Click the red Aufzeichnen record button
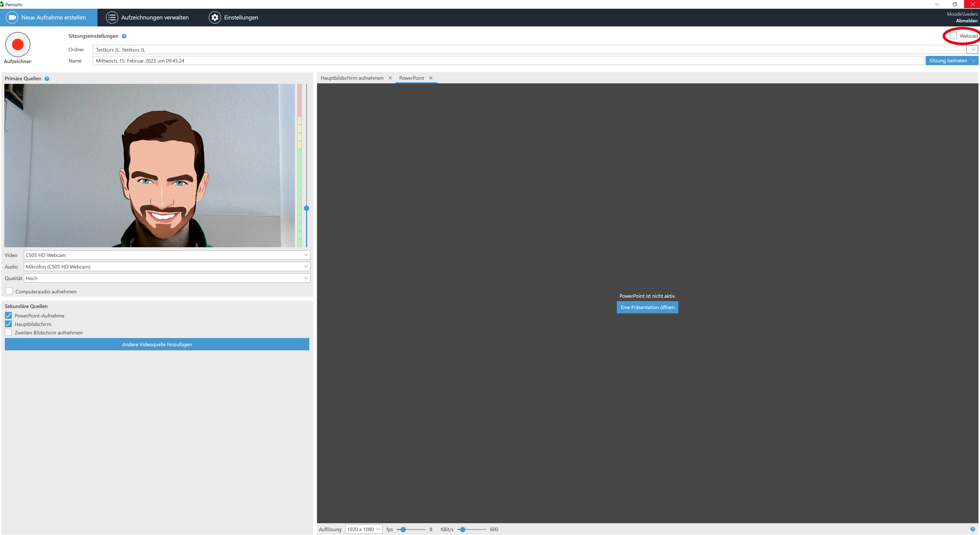980x535 pixels. (17, 45)
